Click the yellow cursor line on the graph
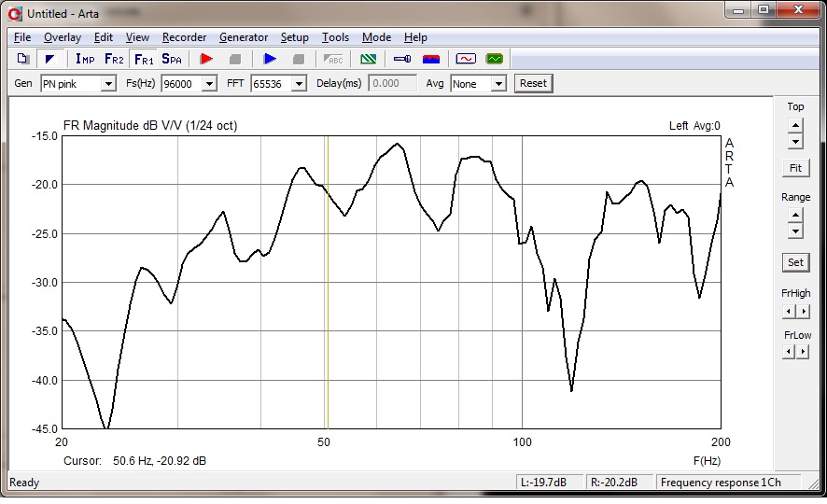 tap(328, 282)
